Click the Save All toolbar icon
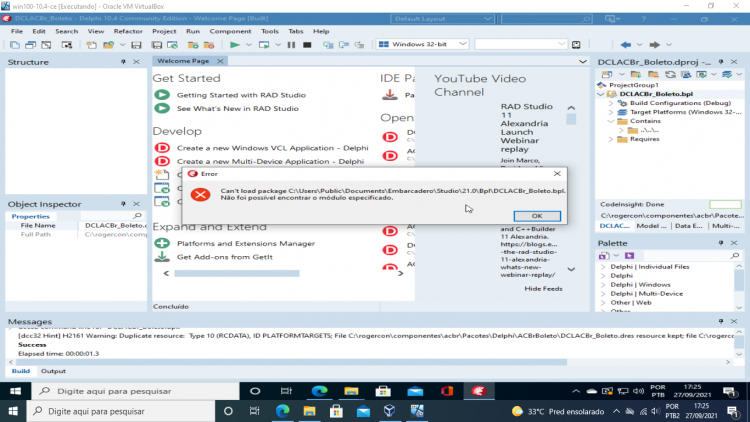The width and height of the screenshot is (750, 422). (156, 44)
